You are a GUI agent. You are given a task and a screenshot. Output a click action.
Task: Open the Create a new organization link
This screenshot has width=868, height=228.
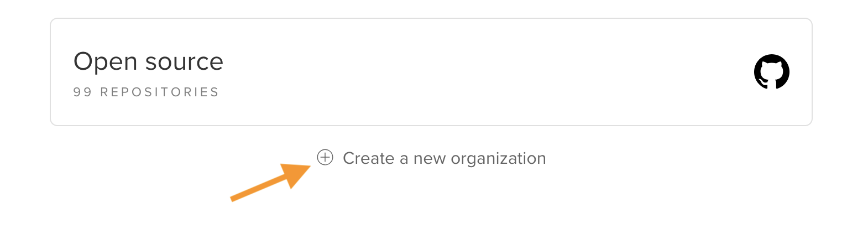coord(431,158)
